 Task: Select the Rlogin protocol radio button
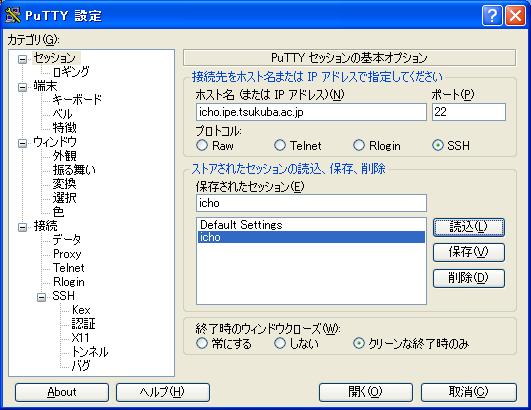pyautogui.click(x=359, y=146)
